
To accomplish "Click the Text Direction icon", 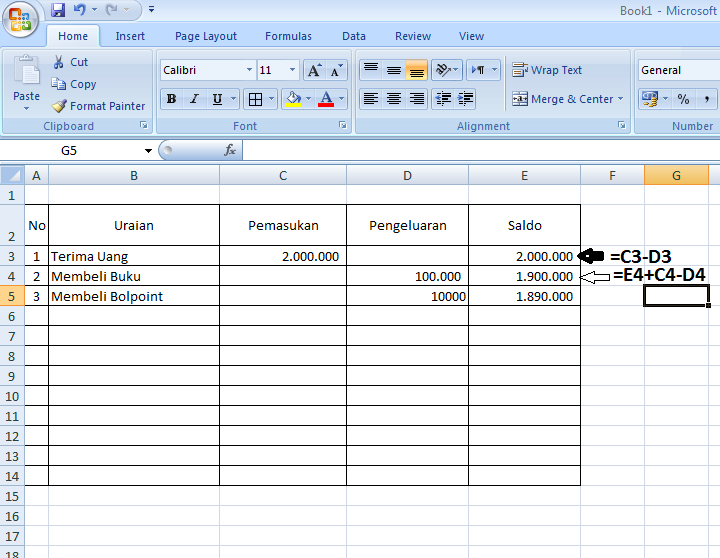I will tap(478, 70).
